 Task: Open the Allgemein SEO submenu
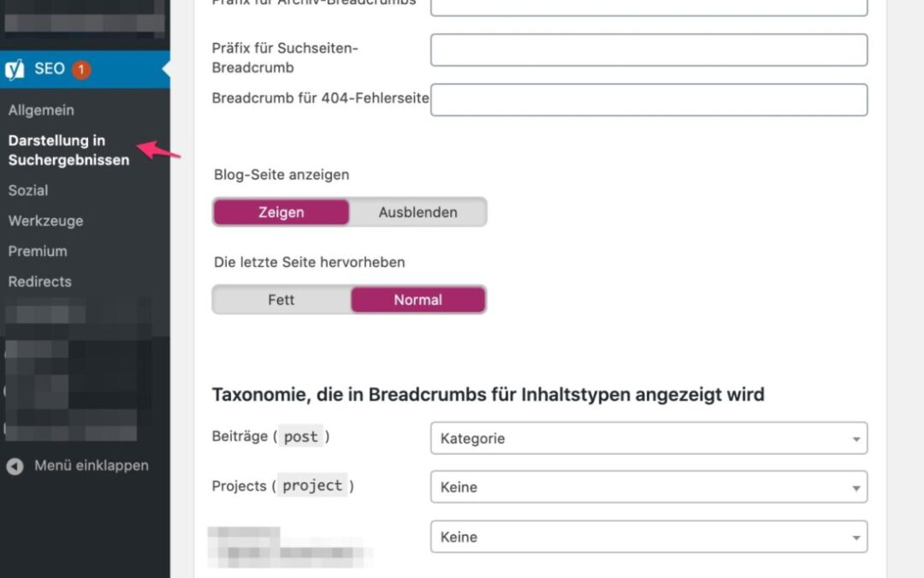point(41,110)
